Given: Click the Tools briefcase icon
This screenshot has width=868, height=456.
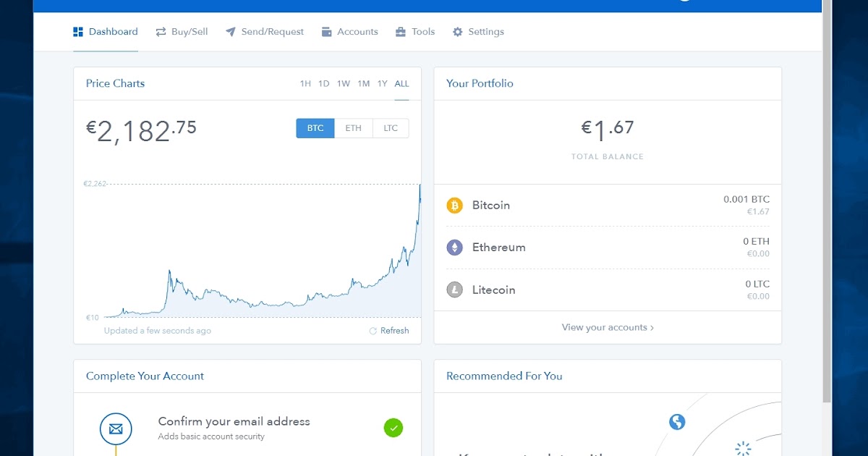Looking at the screenshot, I should [401, 32].
